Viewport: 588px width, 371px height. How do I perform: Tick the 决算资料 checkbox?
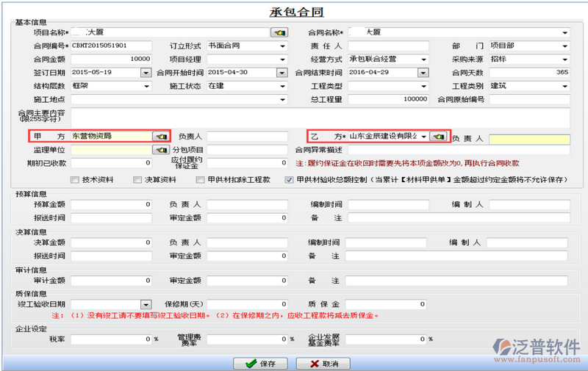coord(137,179)
